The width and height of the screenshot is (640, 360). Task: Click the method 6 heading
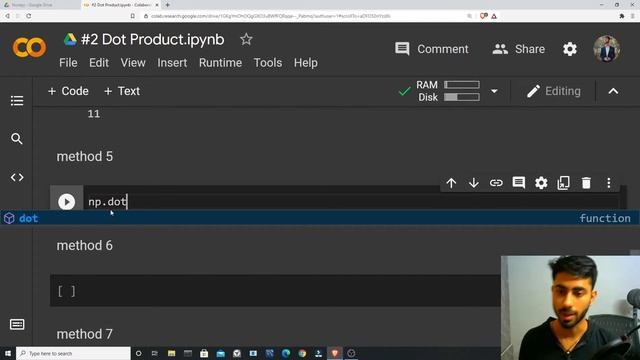(84, 245)
